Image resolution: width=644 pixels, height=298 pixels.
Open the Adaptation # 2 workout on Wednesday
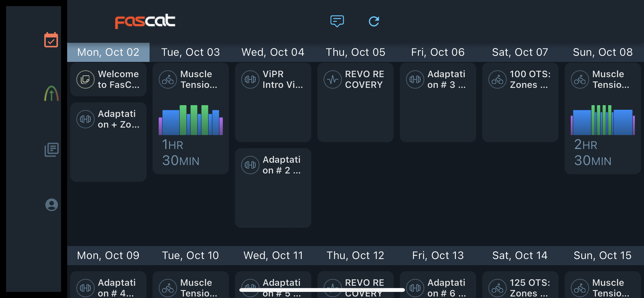tap(273, 188)
